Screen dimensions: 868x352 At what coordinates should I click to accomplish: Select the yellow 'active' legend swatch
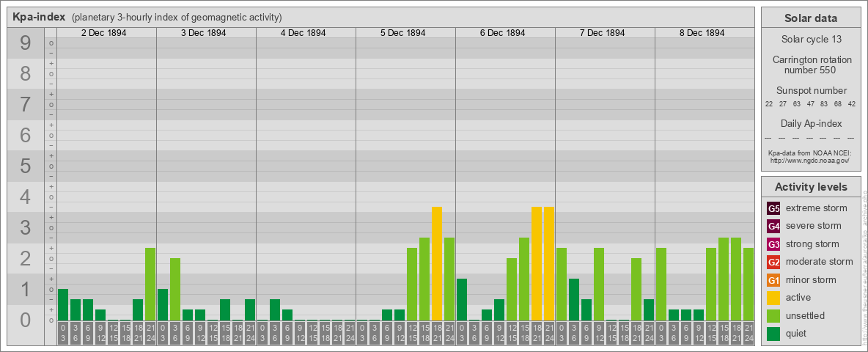pyautogui.click(x=773, y=298)
